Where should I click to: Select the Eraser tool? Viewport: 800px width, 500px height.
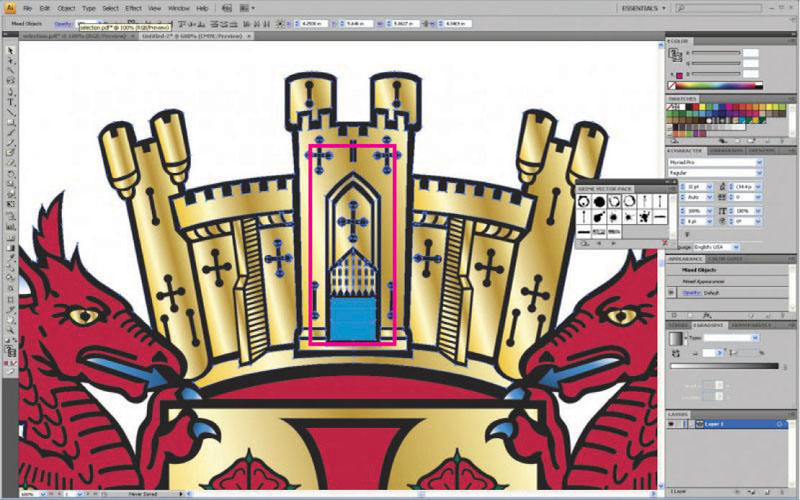(x=11, y=163)
